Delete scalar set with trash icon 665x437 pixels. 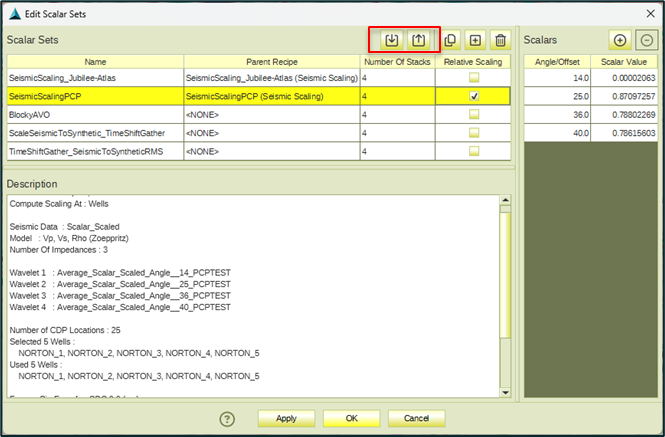[500, 40]
